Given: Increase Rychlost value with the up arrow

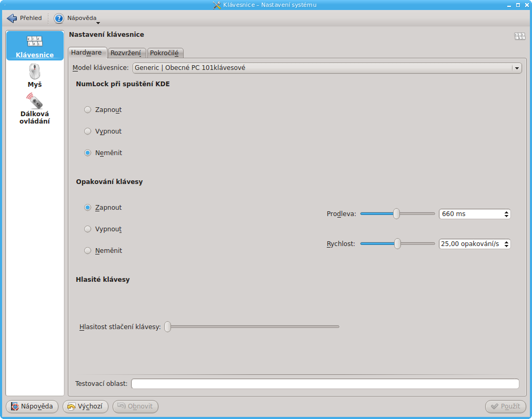Looking at the screenshot, I should click(x=506, y=242).
